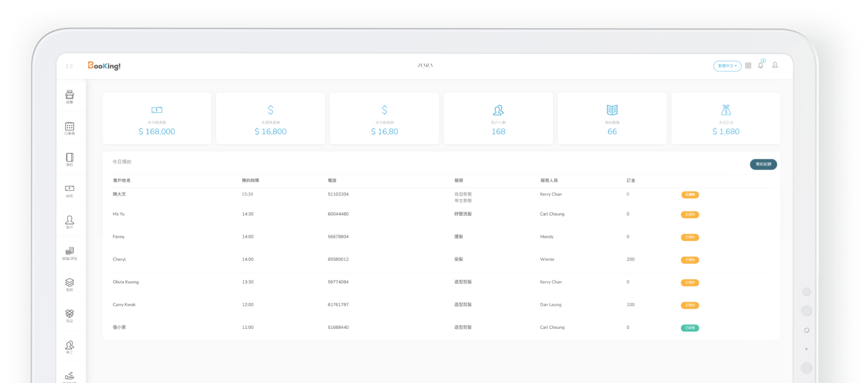
Task: Open the 員工 staff sidebar icon
Action: (x=70, y=347)
